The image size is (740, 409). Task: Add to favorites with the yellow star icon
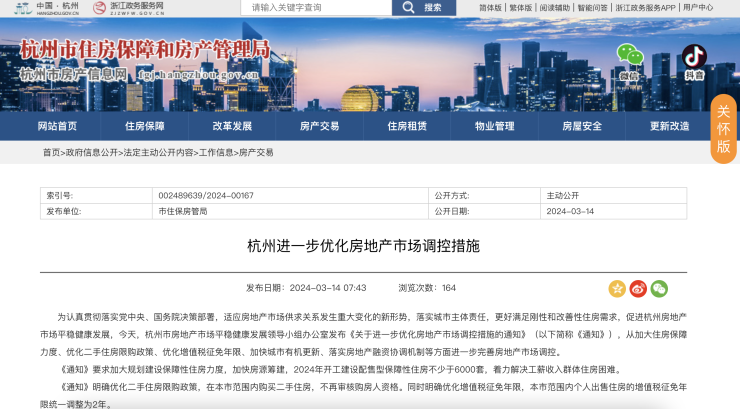617,289
